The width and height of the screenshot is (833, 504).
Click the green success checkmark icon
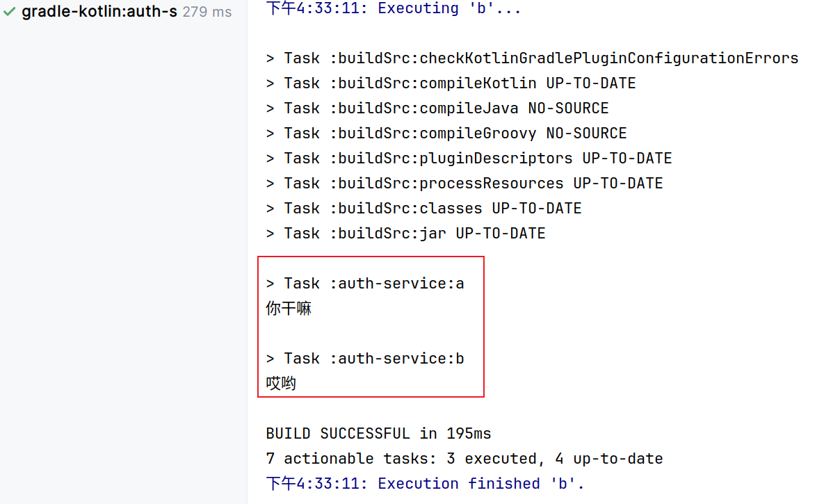[x=9, y=11]
